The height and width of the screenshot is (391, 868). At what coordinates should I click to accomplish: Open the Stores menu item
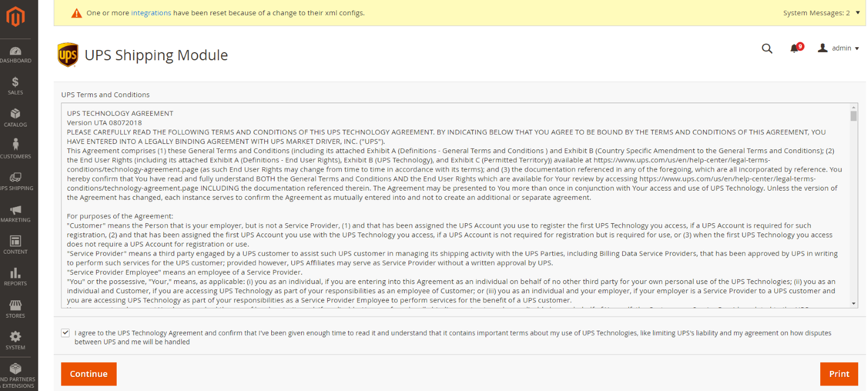pyautogui.click(x=15, y=308)
